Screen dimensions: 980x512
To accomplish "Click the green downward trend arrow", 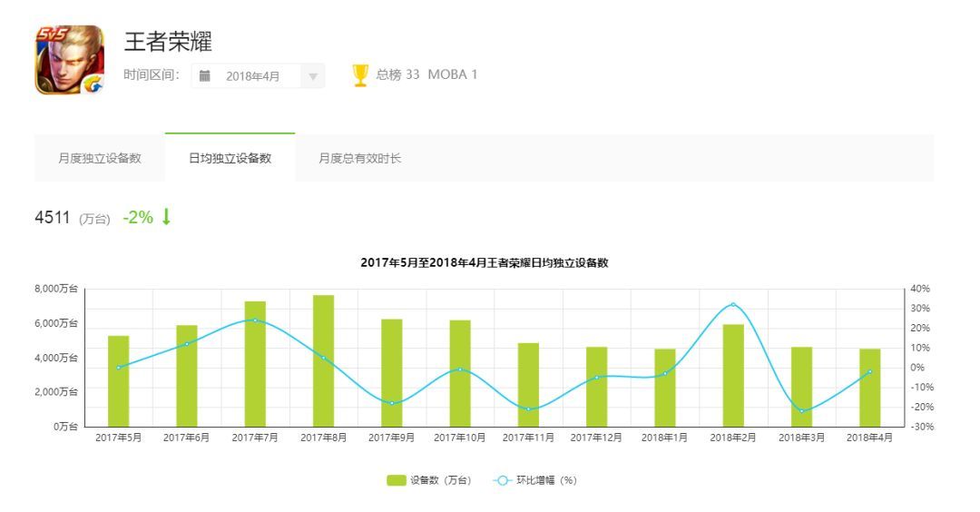I will tap(166, 217).
